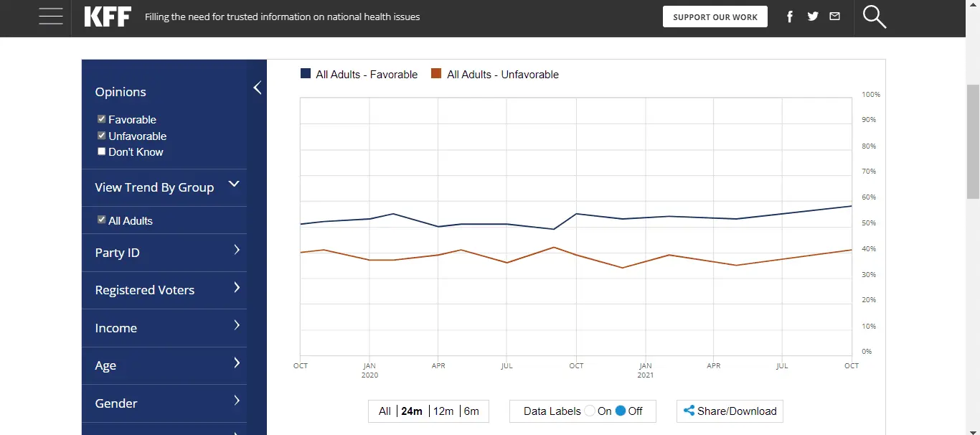The width and height of the screenshot is (980, 435).
Task: Click the All Adults - Favorable legend swatch
Action: click(x=306, y=74)
